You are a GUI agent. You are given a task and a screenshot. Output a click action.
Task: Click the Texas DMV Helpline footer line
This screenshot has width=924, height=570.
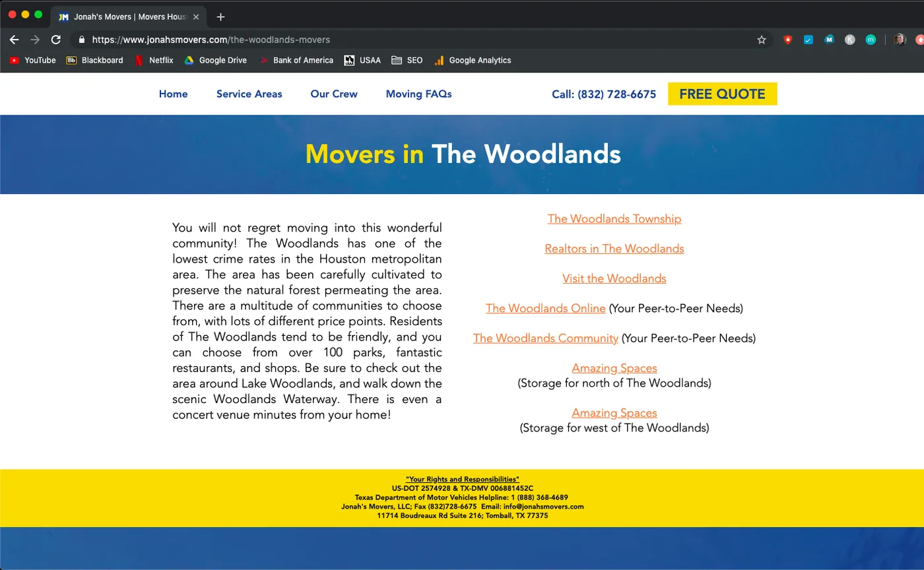coord(461,497)
